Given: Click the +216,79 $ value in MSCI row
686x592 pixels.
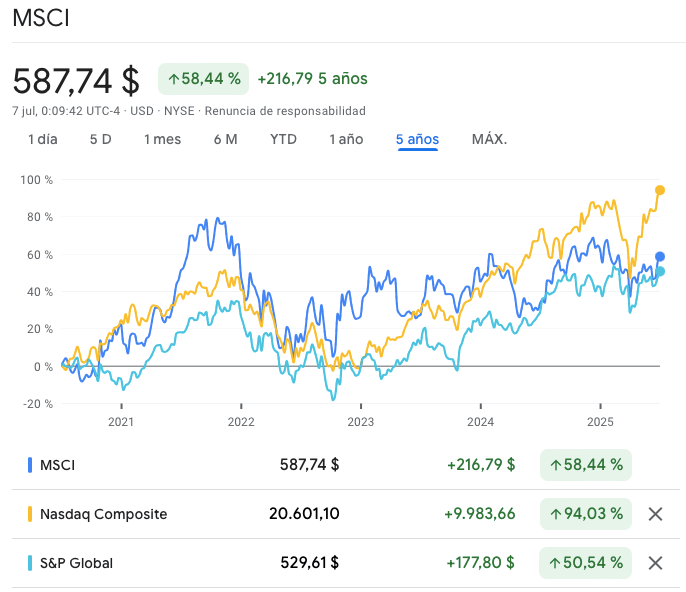Looking at the screenshot, I should 481,465.
